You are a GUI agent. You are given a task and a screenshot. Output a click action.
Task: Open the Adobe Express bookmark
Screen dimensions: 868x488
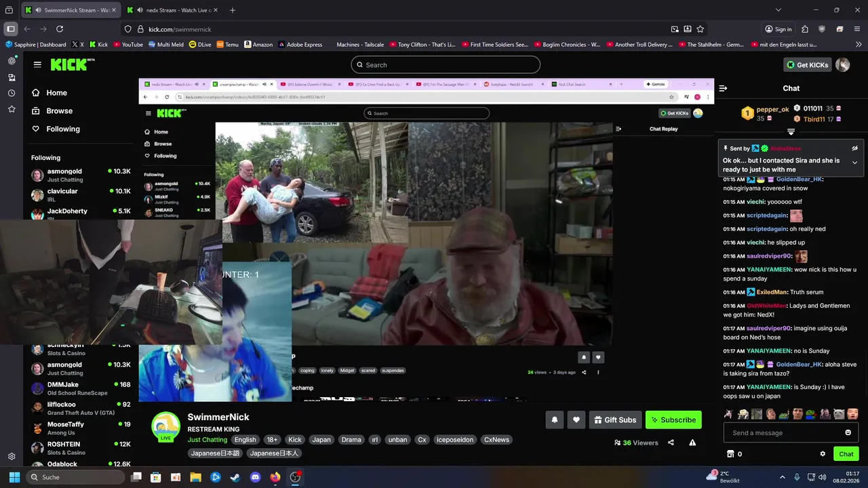[300, 45]
